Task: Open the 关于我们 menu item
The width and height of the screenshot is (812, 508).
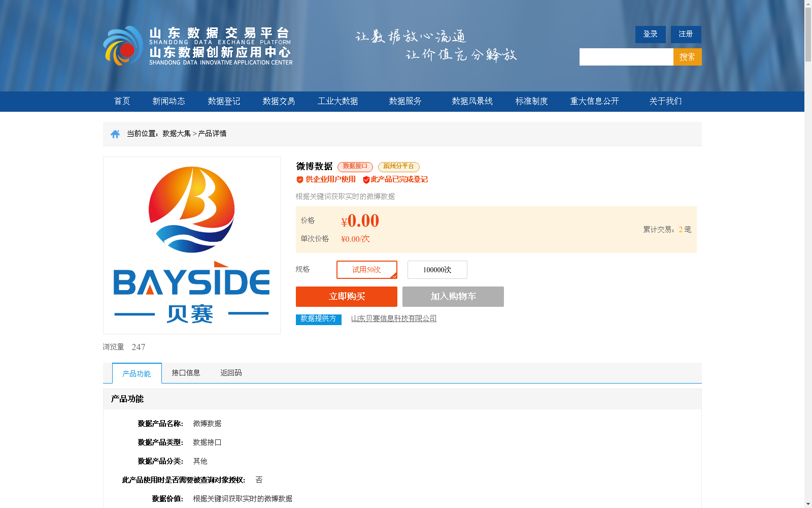Action: (x=666, y=101)
